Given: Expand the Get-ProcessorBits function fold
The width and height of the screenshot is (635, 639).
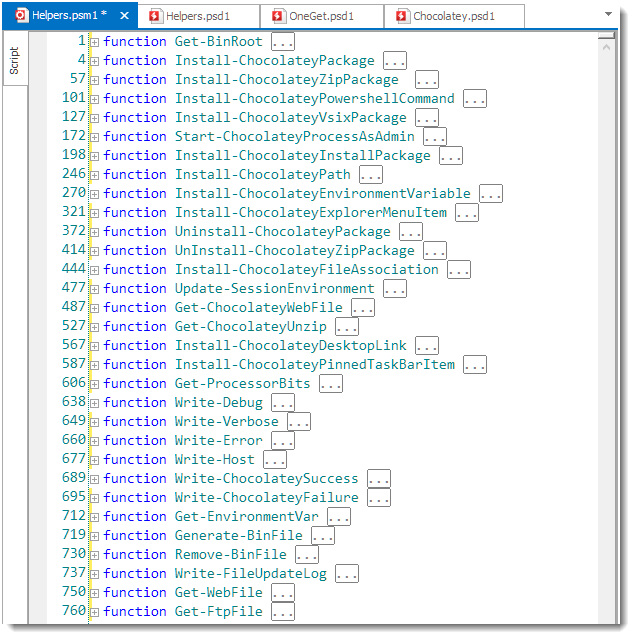Looking at the screenshot, I should 95,384.
